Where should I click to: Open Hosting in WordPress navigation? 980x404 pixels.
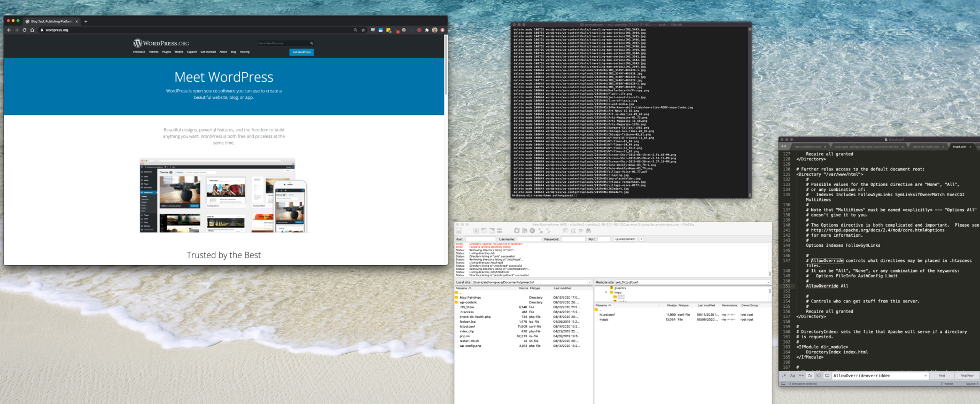245,52
